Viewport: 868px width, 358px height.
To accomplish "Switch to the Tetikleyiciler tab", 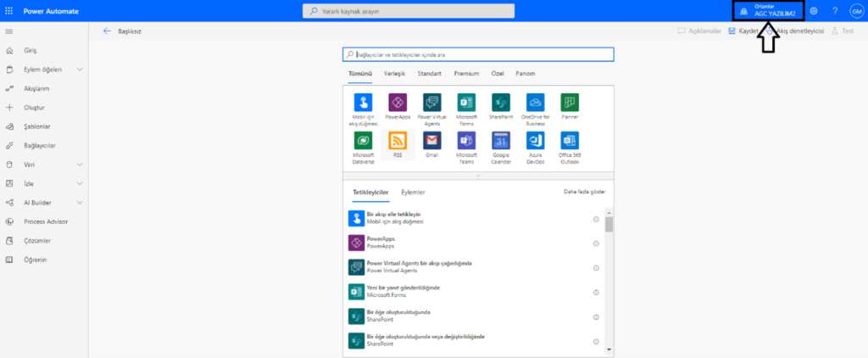I will 371,193.
